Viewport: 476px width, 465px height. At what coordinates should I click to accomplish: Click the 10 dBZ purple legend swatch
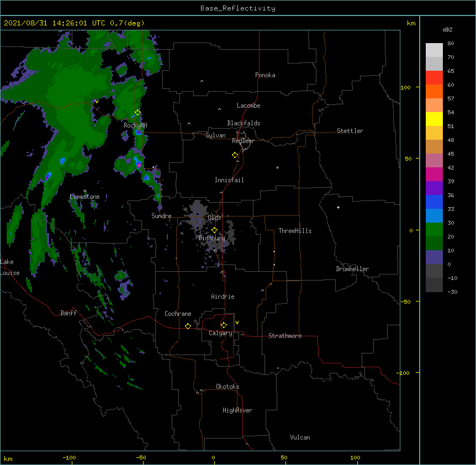pyautogui.click(x=434, y=257)
